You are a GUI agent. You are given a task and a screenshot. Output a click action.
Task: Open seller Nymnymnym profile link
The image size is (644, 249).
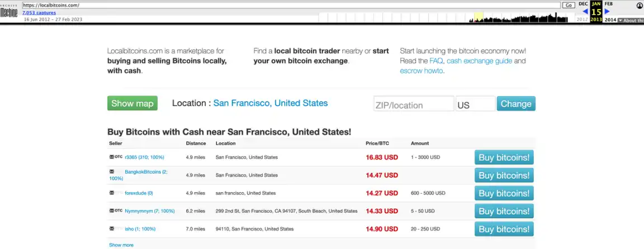pos(149,211)
